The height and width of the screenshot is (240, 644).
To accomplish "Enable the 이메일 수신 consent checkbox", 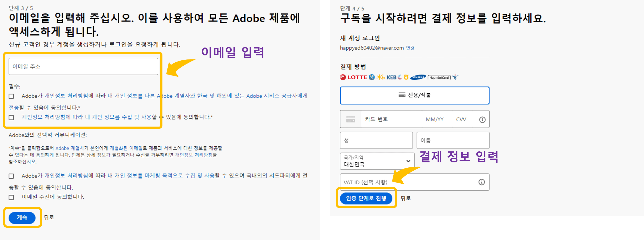I will click(x=11, y=197).
